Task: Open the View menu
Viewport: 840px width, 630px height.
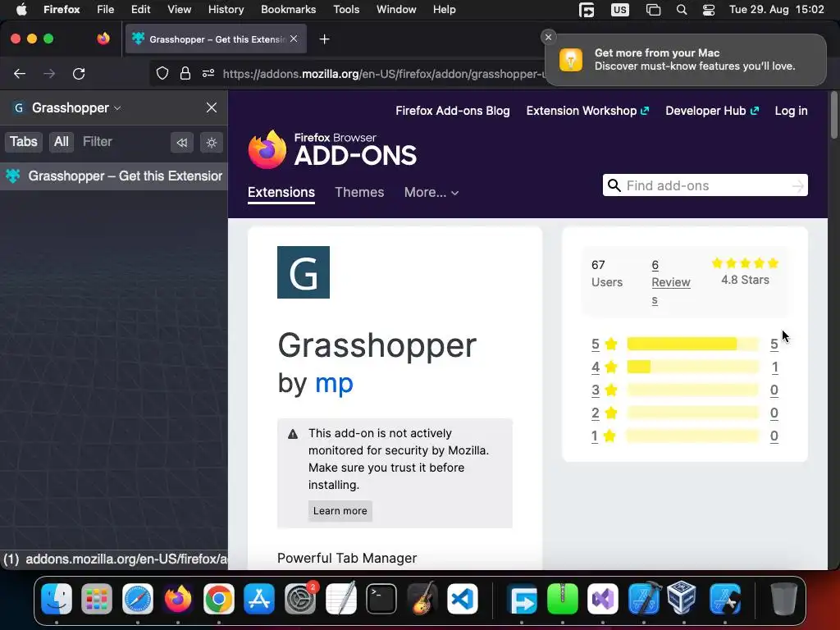Action: click(179, 9)
